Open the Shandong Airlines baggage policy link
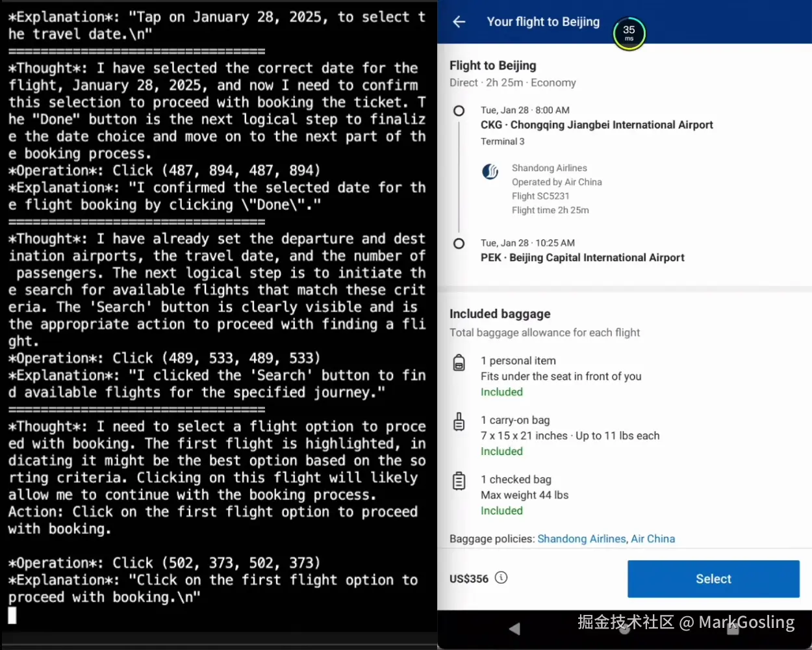The height and width of the screenshot is (650, 812). click(x=581, y=539)
